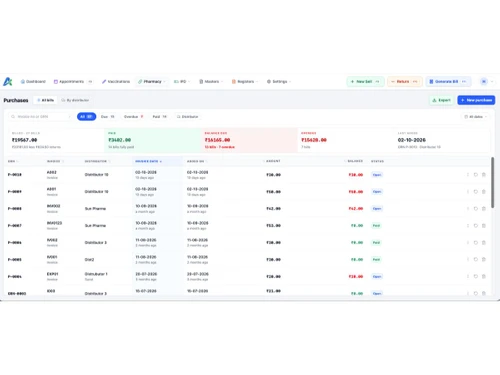Screen dimensions: 500x375
Task: Select the Paid filter chip
Action: pyautogui.click(x=159, y=117)
